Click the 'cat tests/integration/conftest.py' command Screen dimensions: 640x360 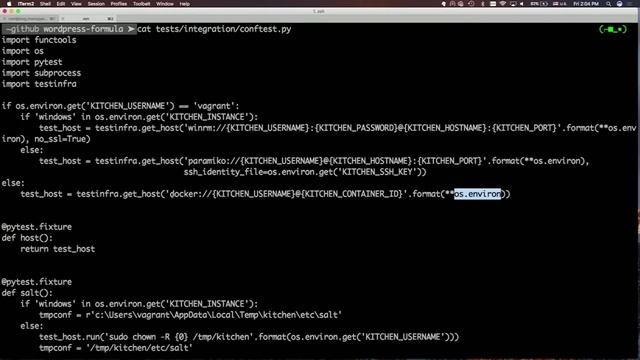point(214,29)
